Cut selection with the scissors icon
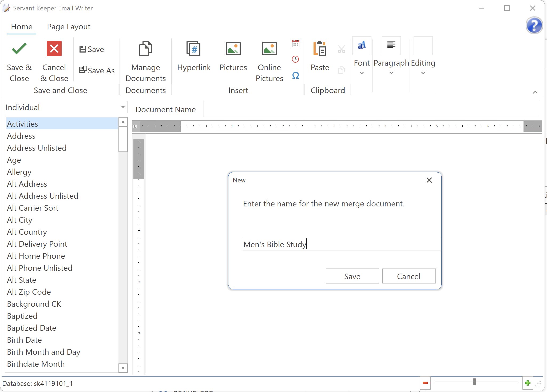The image size is (547, 392). (x=341, y=49)
